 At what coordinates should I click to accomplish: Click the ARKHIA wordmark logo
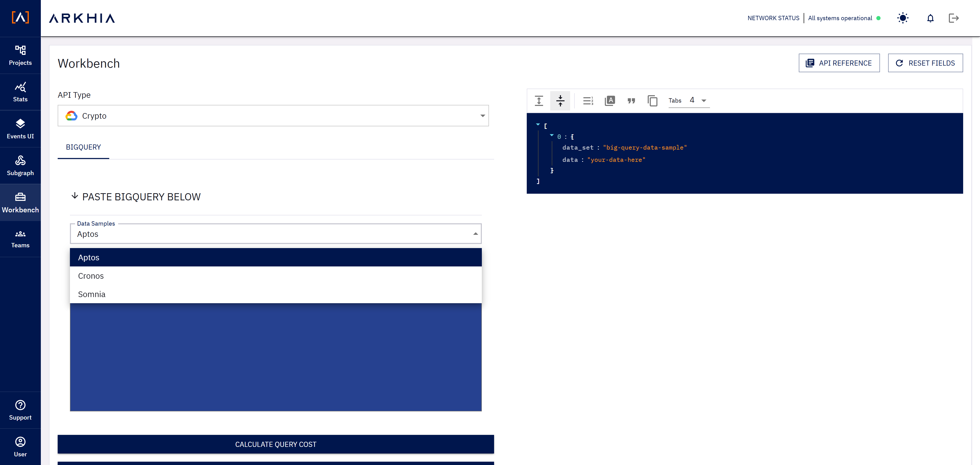click(82, 18)
